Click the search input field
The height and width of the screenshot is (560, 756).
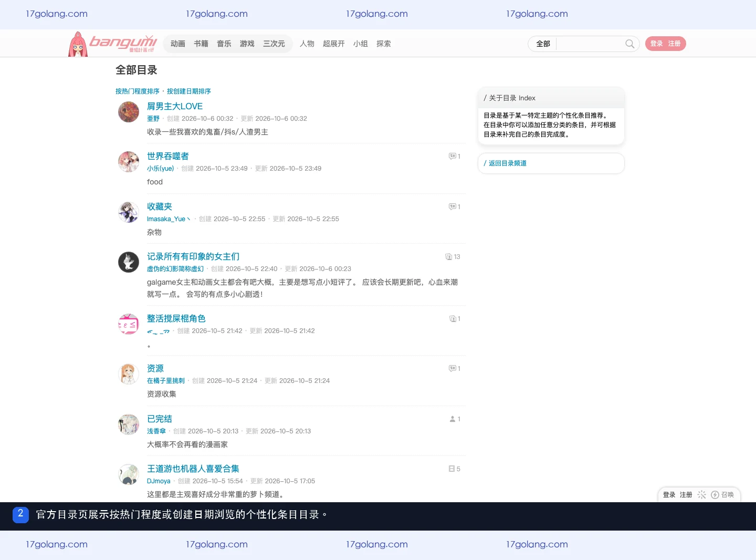click(x=590, y=44)
